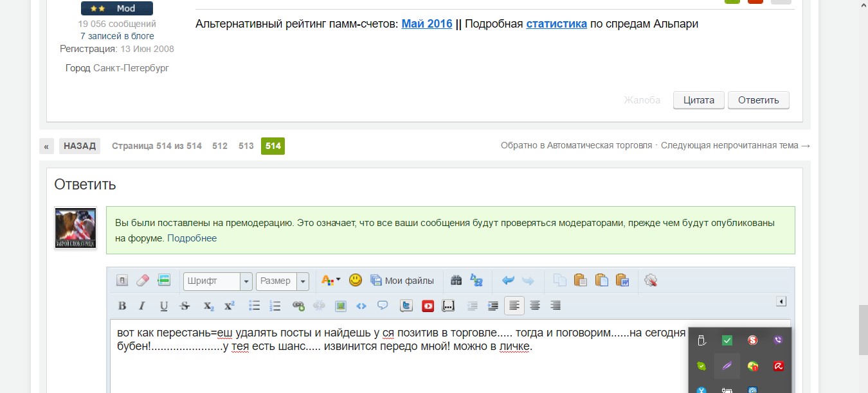This screenshot has width=868, height=393.
Task: Click the eraser remove-format icon
Action: coord(143,281)
